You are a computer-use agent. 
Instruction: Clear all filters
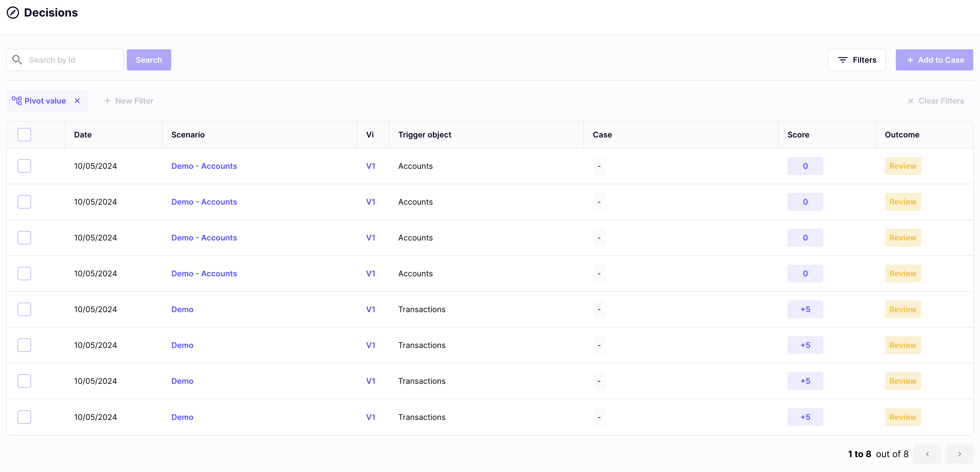pyautogui.click(x=936, y=101)
